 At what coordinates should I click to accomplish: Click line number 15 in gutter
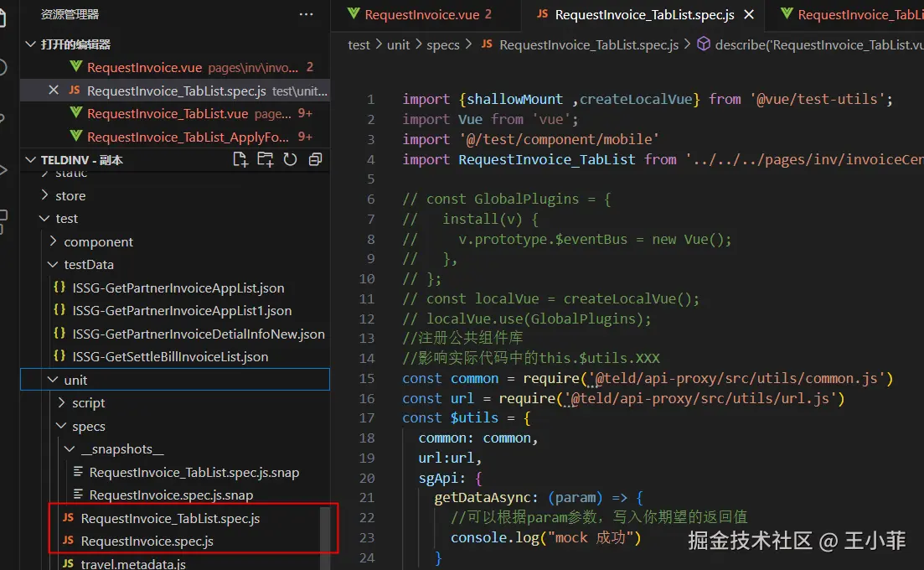[367, 378]
